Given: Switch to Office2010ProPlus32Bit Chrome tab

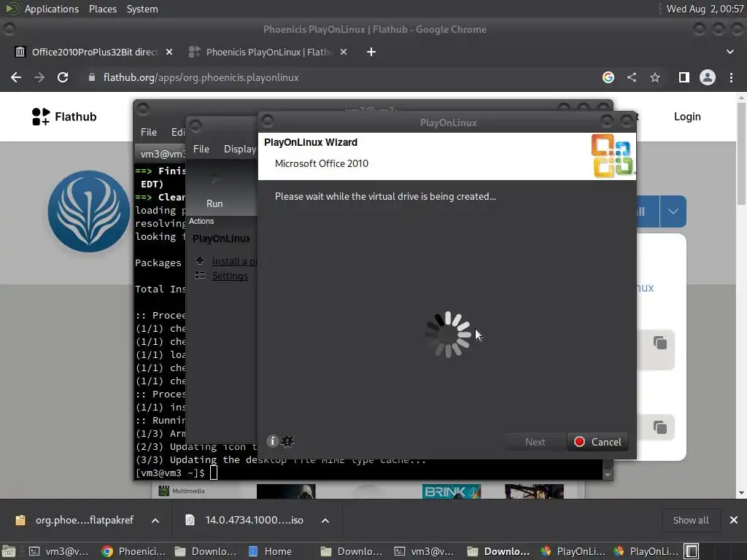Looking at the screenshot, I should (x=94, y=52).
